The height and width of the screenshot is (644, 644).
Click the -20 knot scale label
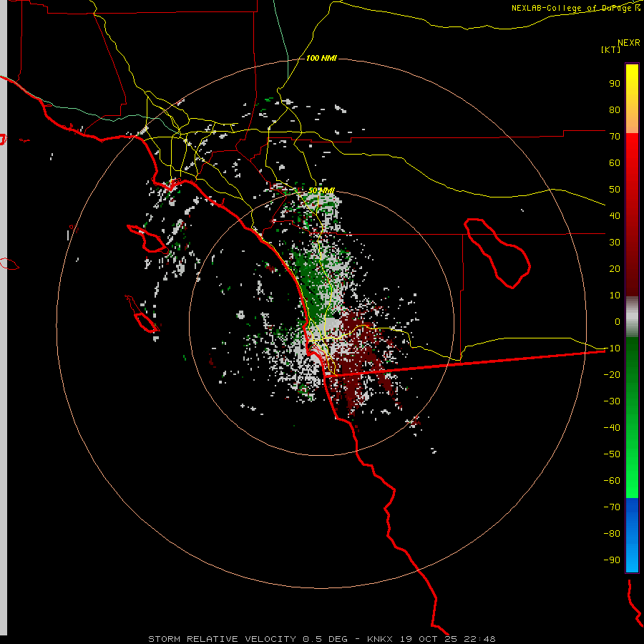tap(612, 375)
